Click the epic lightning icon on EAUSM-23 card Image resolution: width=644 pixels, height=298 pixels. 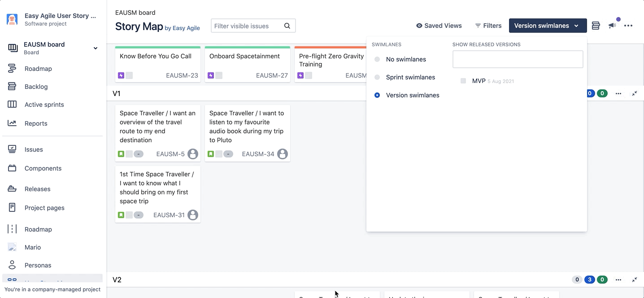pyautogui.click(x=121, y=75)
